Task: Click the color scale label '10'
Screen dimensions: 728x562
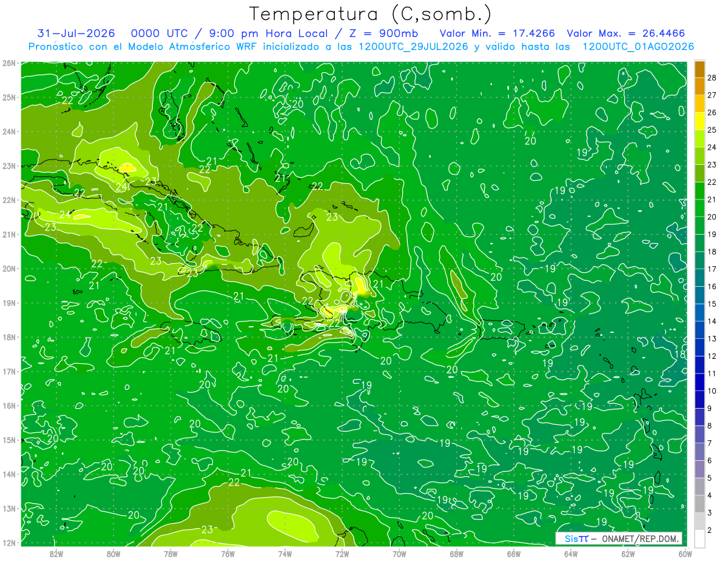Action: [712, 391]
